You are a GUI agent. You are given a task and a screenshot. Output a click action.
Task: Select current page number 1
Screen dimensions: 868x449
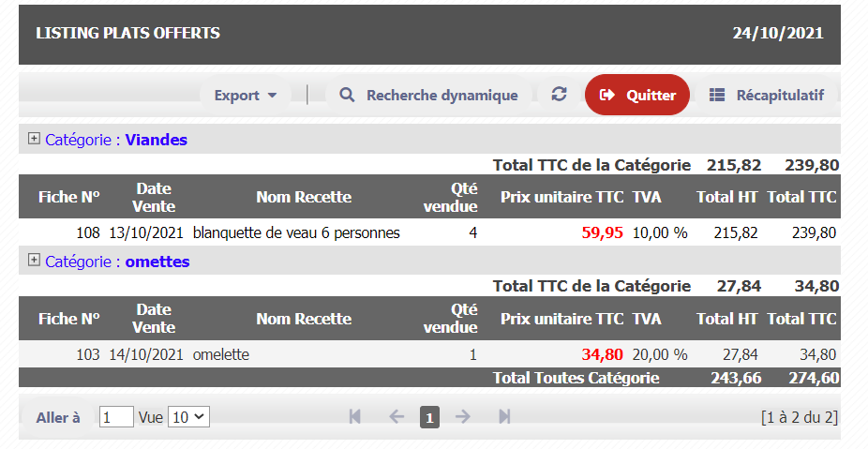pyautogui.click(x=429, y=418)
